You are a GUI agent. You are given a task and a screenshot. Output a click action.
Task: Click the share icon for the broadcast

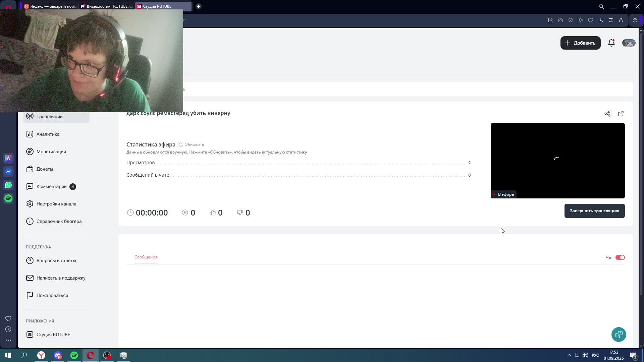click(607, 114)
